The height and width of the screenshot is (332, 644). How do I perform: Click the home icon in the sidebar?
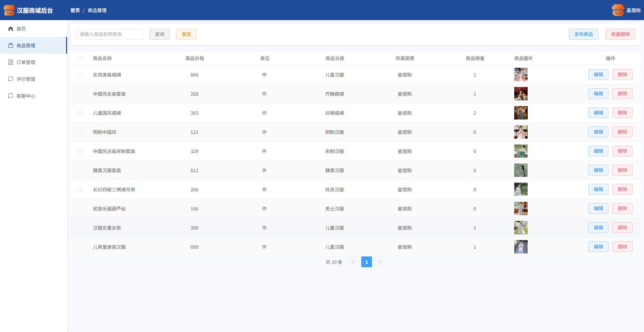click(x=11, y=29)
